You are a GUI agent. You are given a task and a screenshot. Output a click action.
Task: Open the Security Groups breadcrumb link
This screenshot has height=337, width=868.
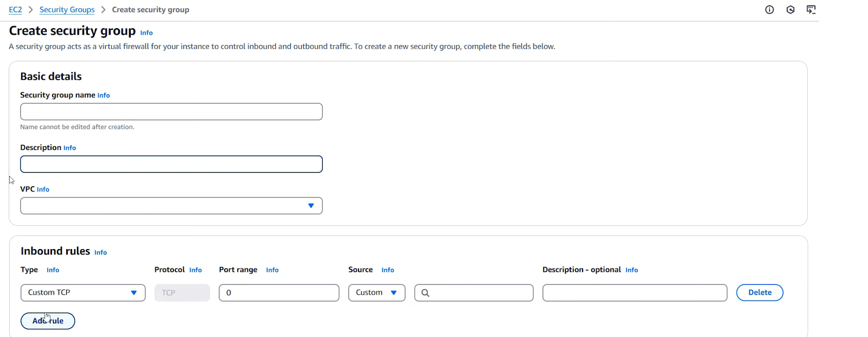click(x=67, y=10)
